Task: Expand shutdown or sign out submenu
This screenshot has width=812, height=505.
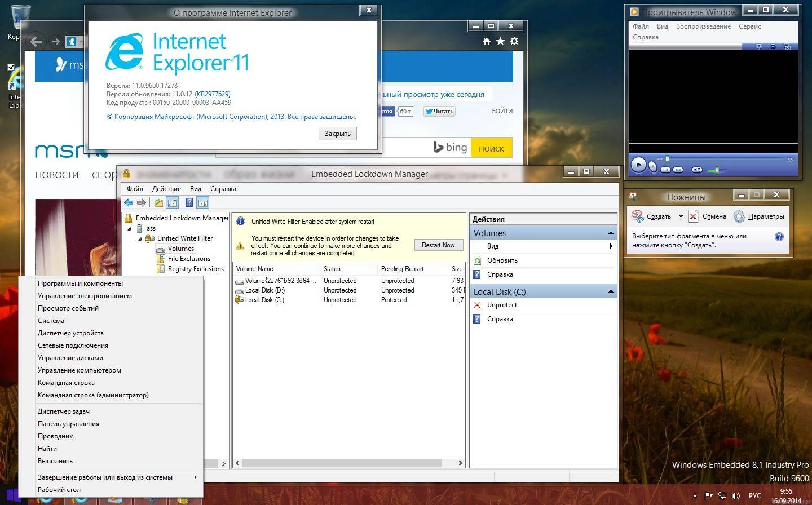Action: coord(195,477)
